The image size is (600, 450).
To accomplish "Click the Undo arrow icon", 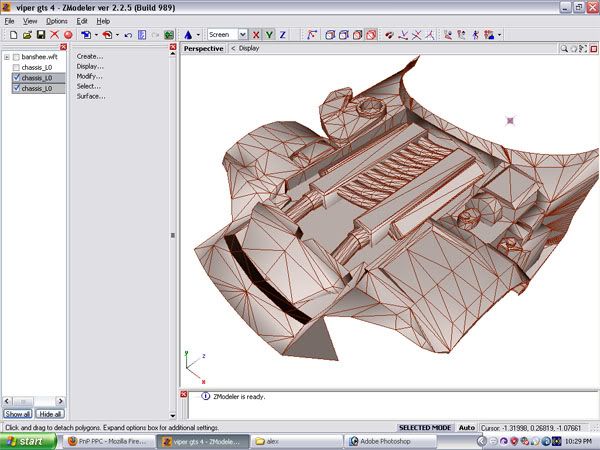I will pos(128,35).
